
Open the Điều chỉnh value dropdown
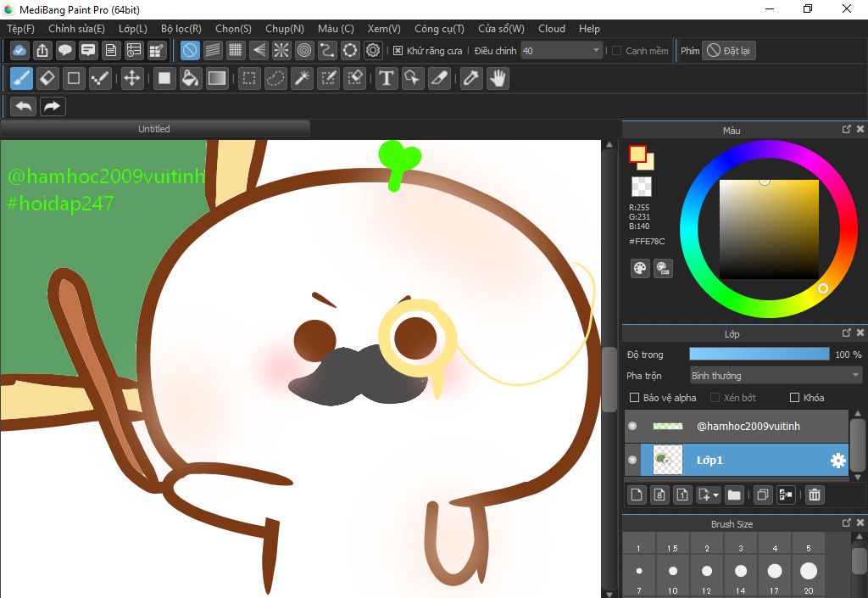tap(595, 51)
